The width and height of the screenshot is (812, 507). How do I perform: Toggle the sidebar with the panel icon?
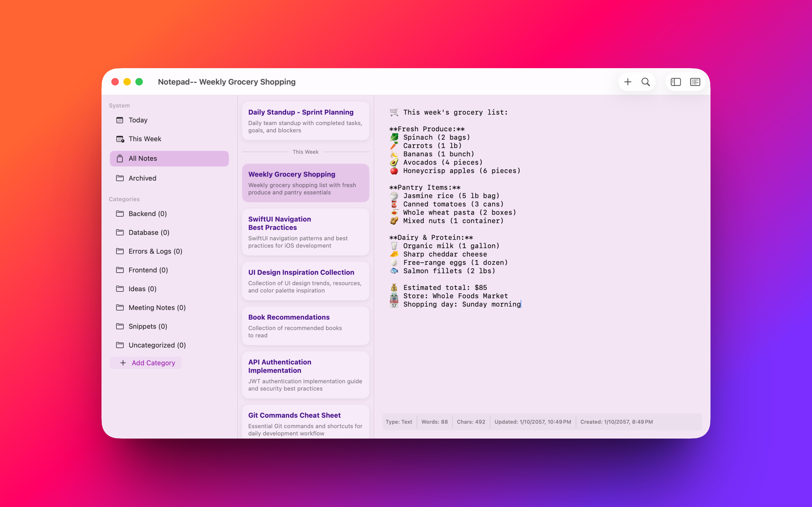click(676, 81)
